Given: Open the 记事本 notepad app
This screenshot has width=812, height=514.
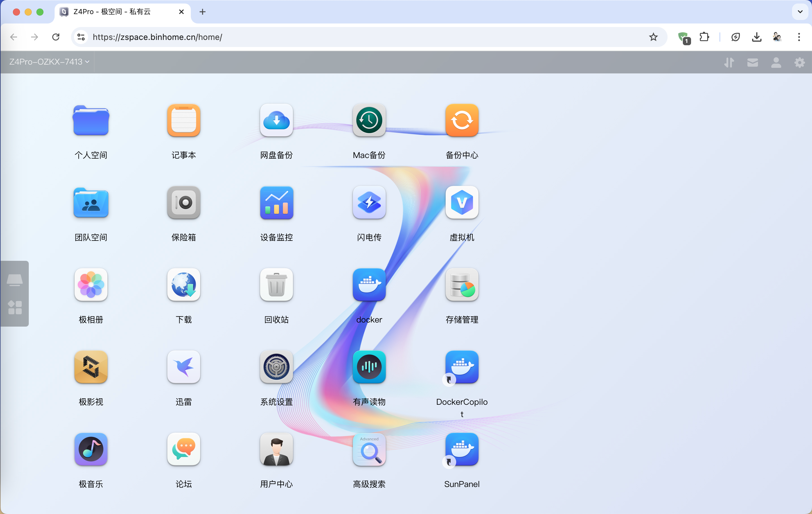Looking at the screenshot, I should coord(183,120).
